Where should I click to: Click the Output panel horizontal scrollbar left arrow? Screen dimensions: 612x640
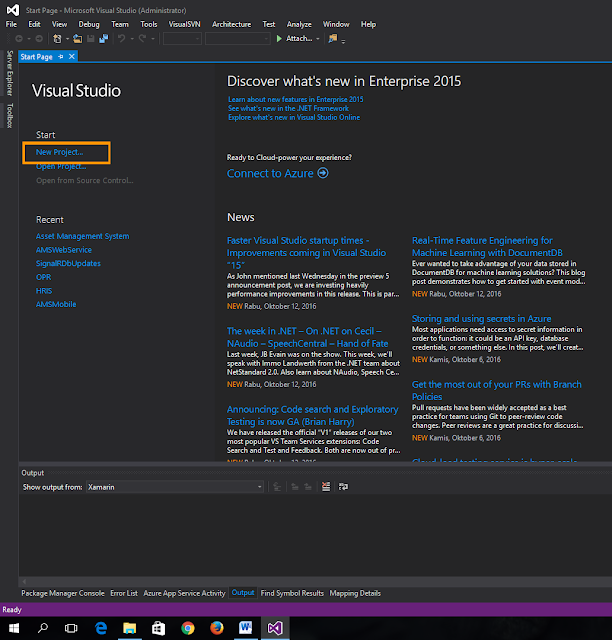pyautogui.click(x=24, y=581)
